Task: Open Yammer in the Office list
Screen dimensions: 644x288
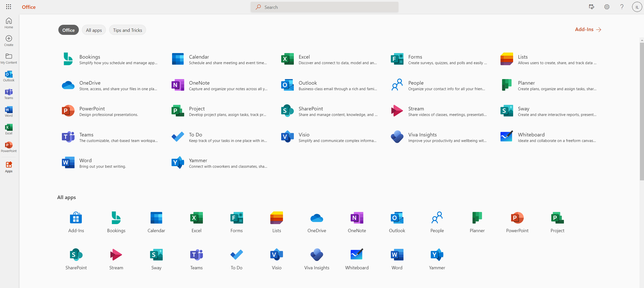Action: pos(220,163)
